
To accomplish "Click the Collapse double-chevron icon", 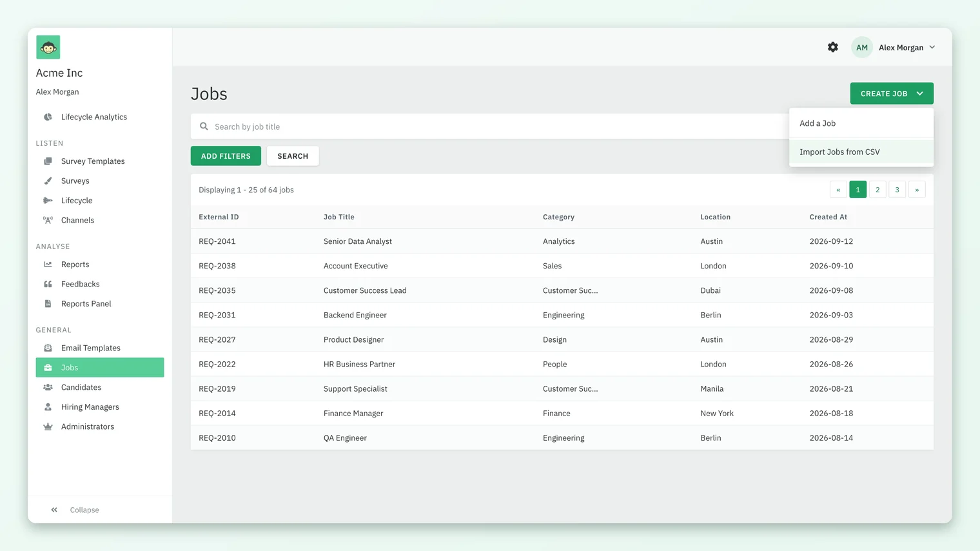I will pyautogui.click(x=54, y=510).
